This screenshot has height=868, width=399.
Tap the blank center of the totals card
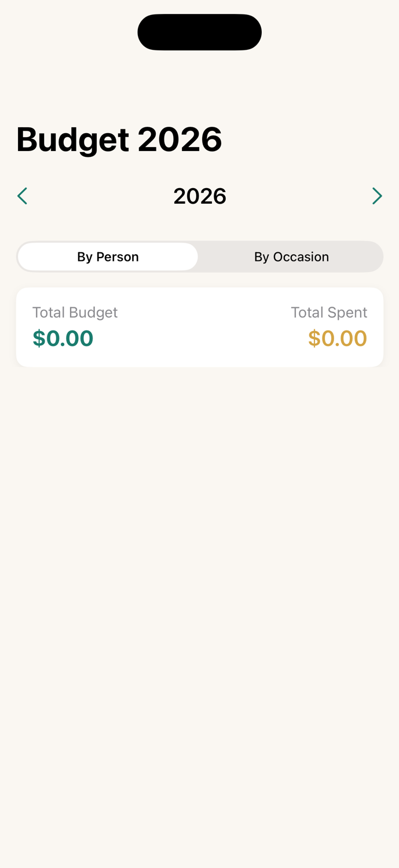pos(200,328)
